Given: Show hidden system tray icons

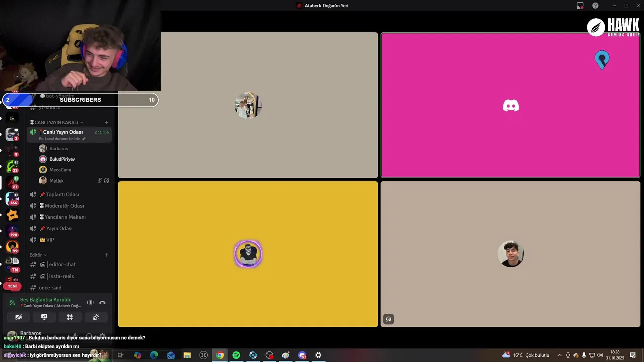Looking at the screenshot, I should 559,355.
